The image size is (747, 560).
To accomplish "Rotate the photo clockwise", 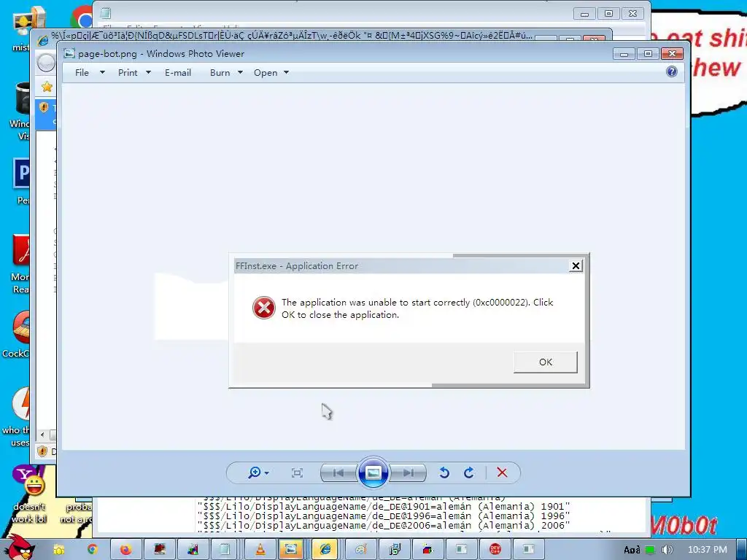I will (x=469, y=472).
